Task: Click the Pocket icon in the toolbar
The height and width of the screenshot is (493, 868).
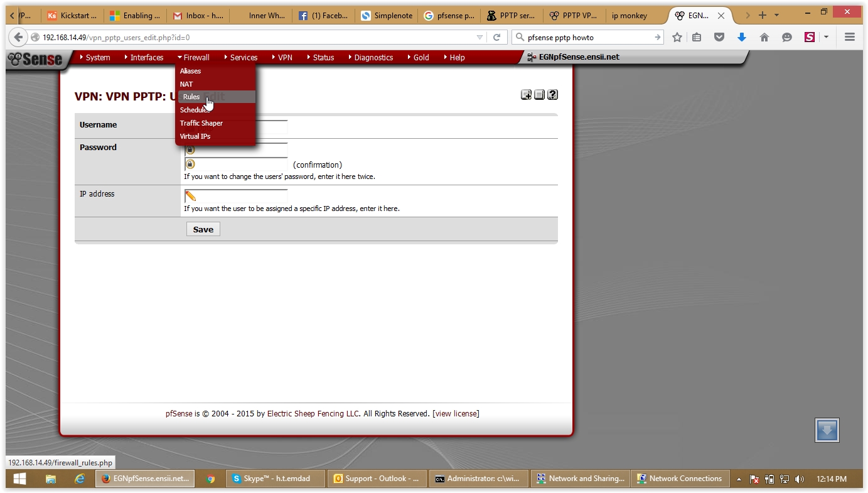Action: 719,37
